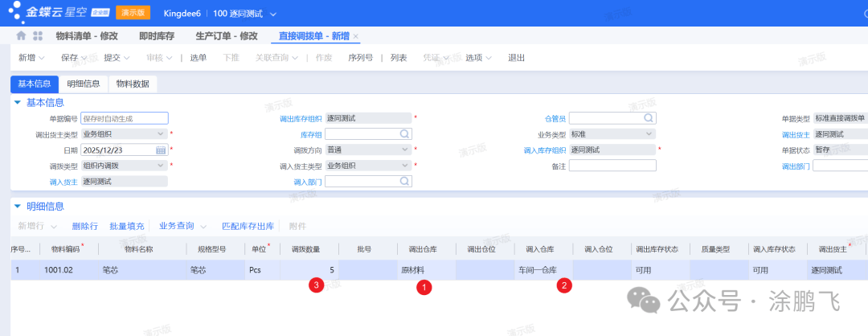Open the calendar picker for 日期
Viewport: 868px width, 336px height.
(x=161, y=150)
